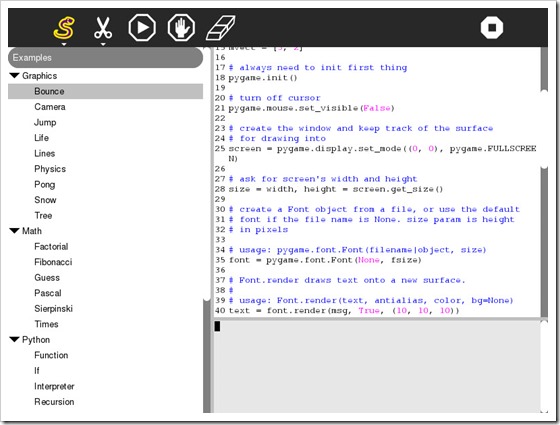This screenshot has width=560, height=425.
Task: Choose the Times example
Action: coord(46,324)
